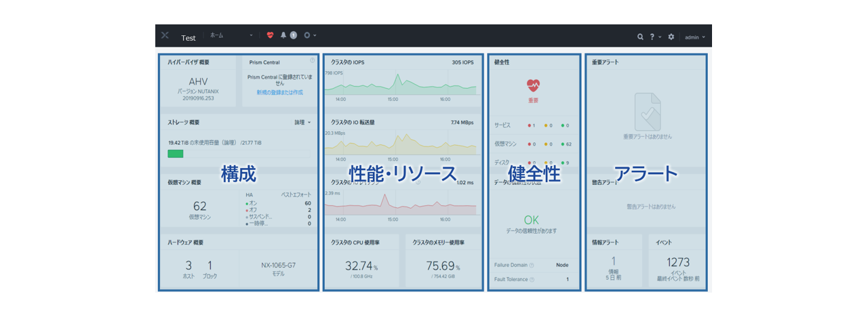
Task: Click the alerts bell icon
Action: tap(283, 36)
